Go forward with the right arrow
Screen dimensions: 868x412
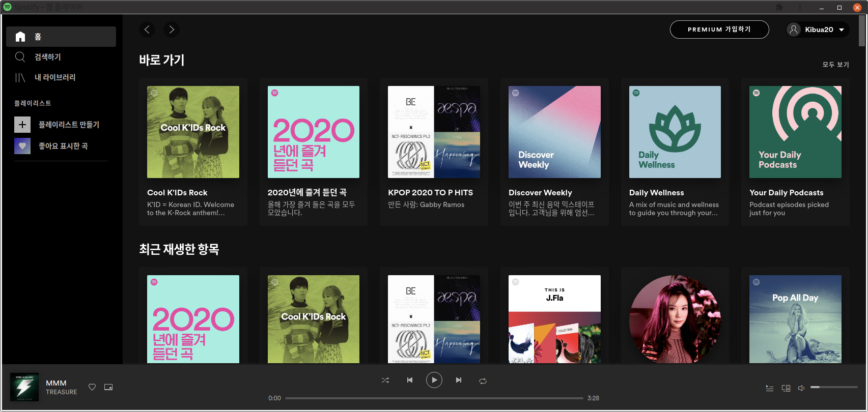[172, 30]
